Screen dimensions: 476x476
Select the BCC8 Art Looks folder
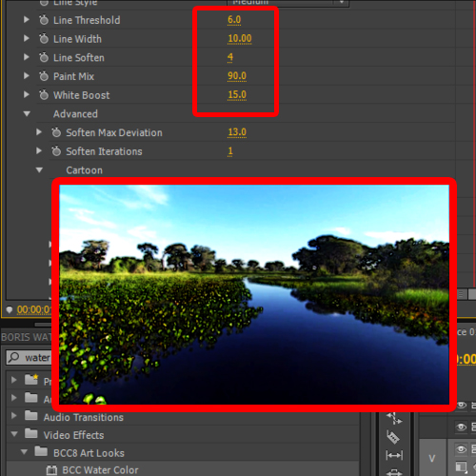89,453
